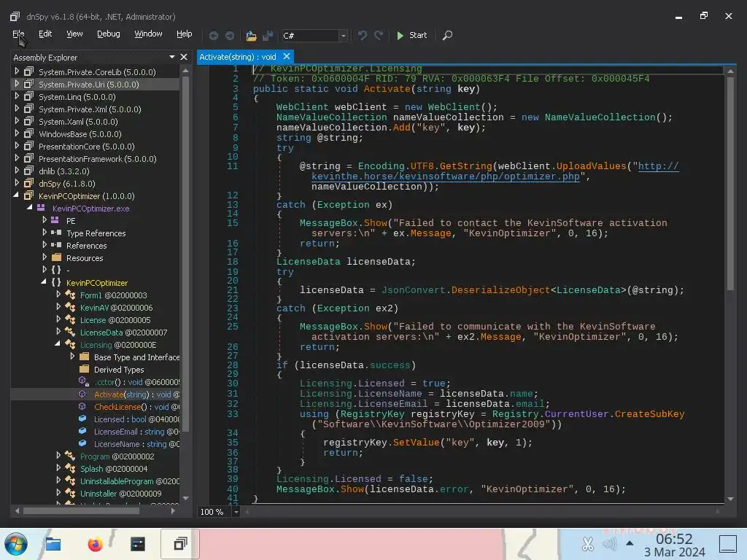
Task: Select the Uninstaller @02000009 class
Action: pos(120,494)
